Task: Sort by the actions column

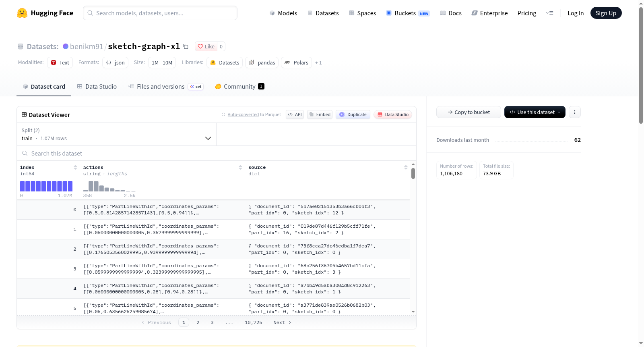Action: pos(240,167)
